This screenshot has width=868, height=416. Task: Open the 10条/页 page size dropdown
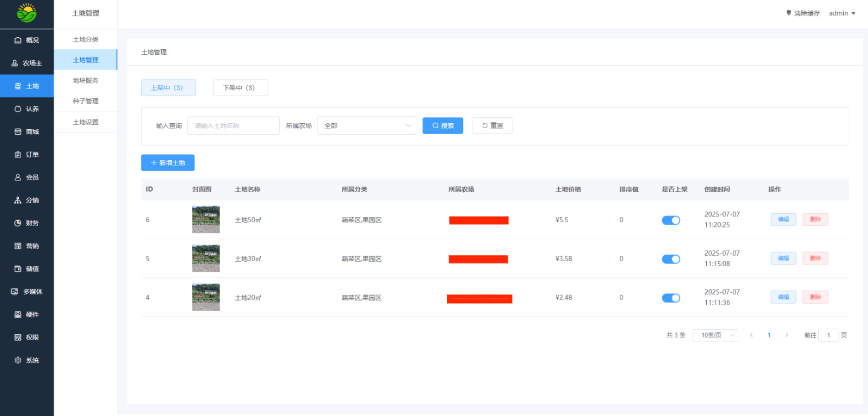click(x=715, y=335)
